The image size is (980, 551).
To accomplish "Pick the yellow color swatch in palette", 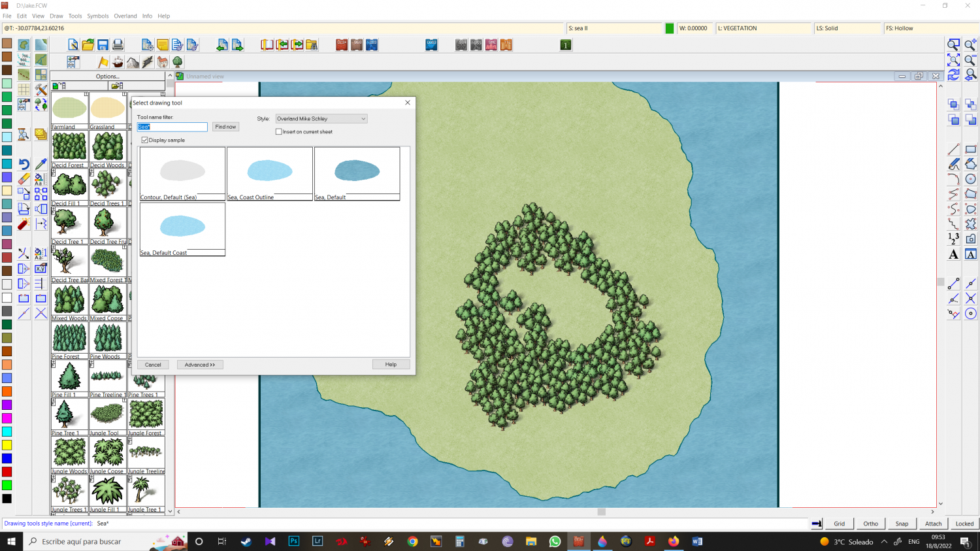I will tap(7, 445).
